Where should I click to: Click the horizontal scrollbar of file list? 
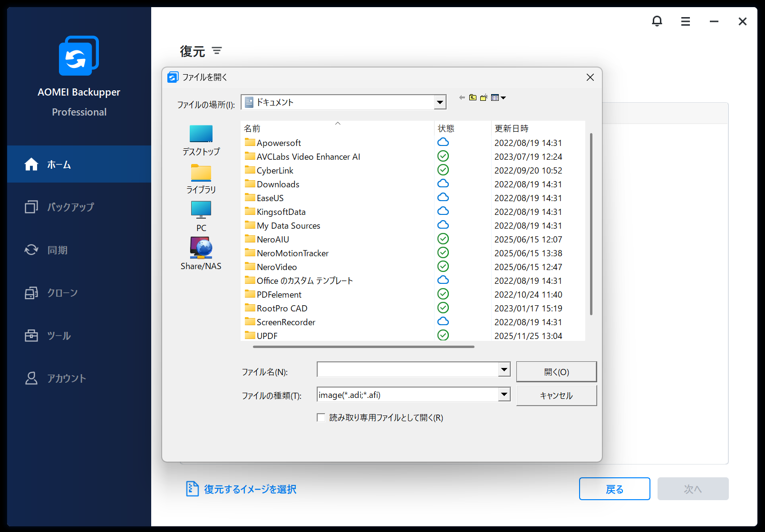point(363,347)
